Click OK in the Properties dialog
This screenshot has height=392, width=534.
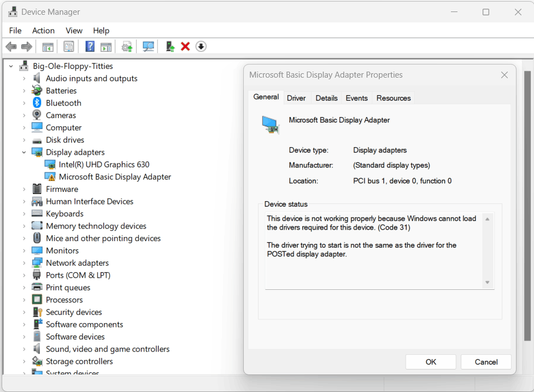pos(431,362)
